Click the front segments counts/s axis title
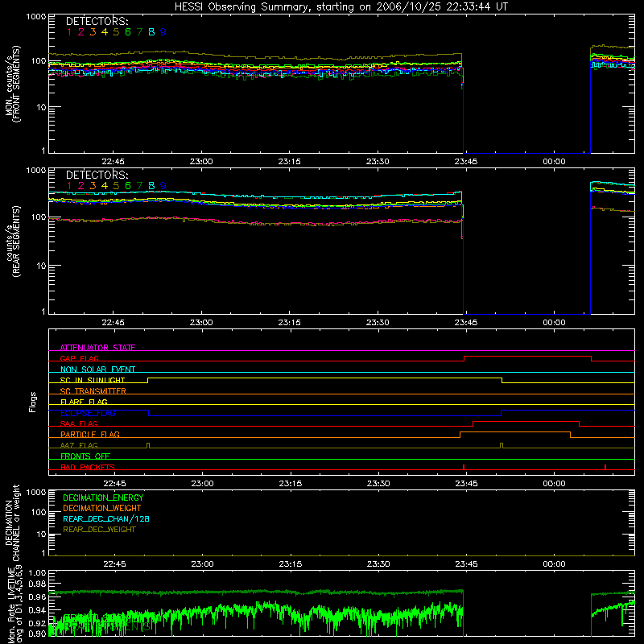The height and width of the screenshot is (644, 644). [x=12, y=84]
